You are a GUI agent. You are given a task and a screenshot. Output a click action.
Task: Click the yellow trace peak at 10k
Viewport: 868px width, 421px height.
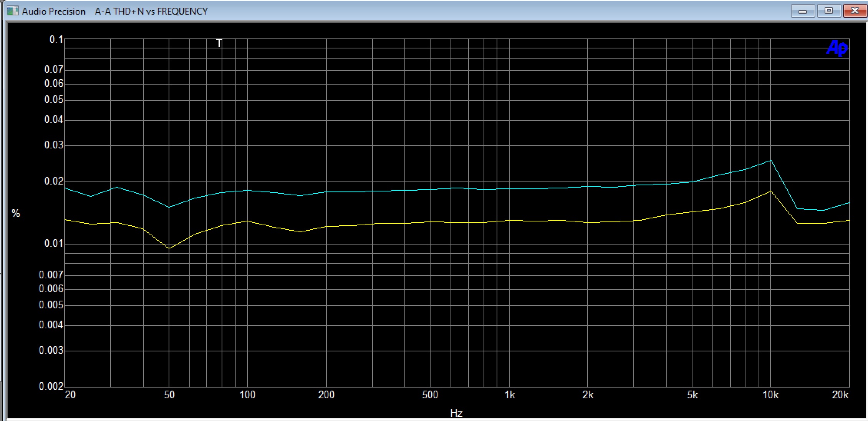point(770,191)
